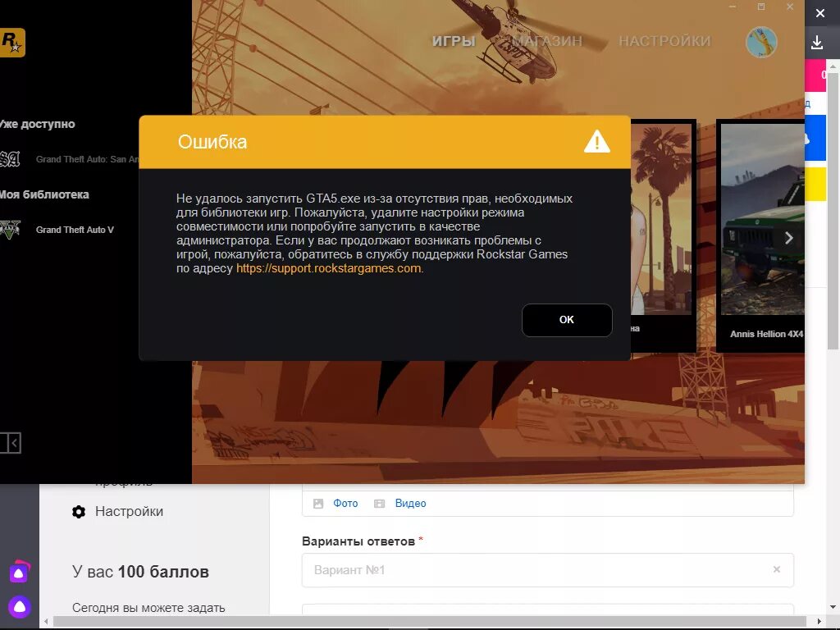Remove Вариант №1 with its X icon
The image size is (840, 630).
777,569
